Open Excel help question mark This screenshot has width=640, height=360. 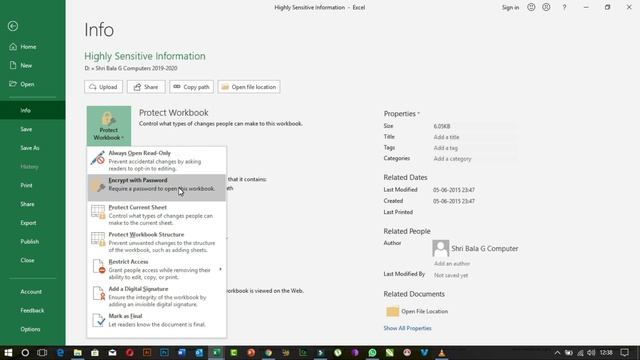[564, 7]
